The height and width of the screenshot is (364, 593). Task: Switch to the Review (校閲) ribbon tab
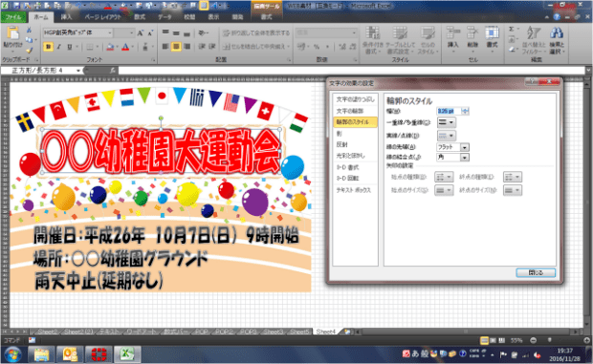click(189, 17)
